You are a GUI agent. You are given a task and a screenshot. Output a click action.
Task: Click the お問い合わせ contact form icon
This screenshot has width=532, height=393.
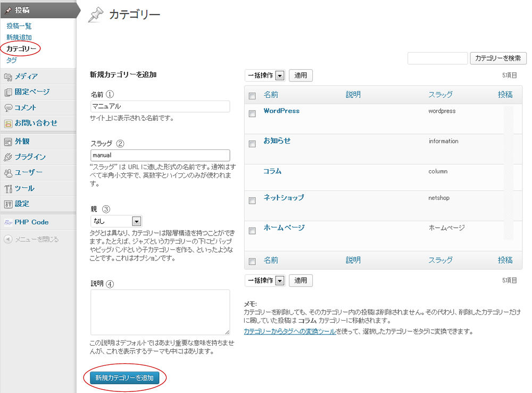[x=8, y=123]
